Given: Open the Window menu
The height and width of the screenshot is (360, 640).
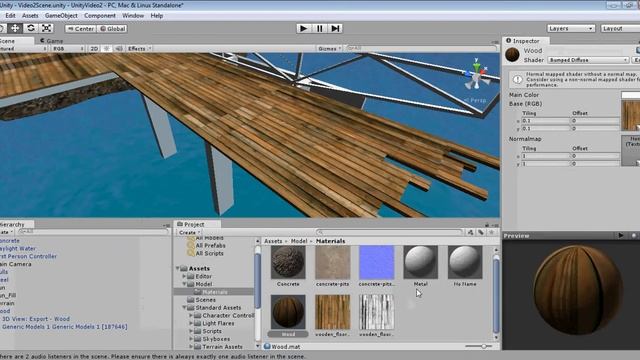Looking at the screenshot, I should (133, 16).
